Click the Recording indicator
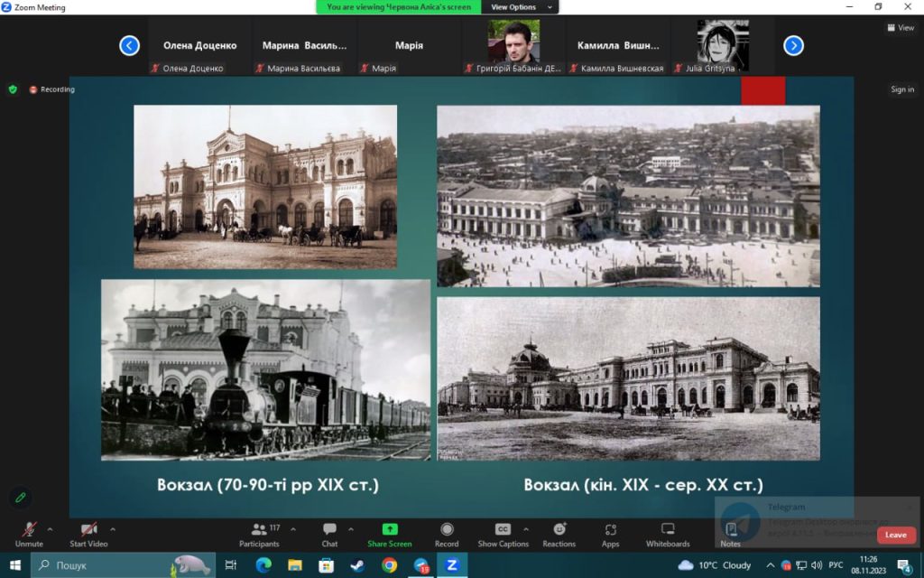This screenshot has width=924, height=578. point(51,89)
